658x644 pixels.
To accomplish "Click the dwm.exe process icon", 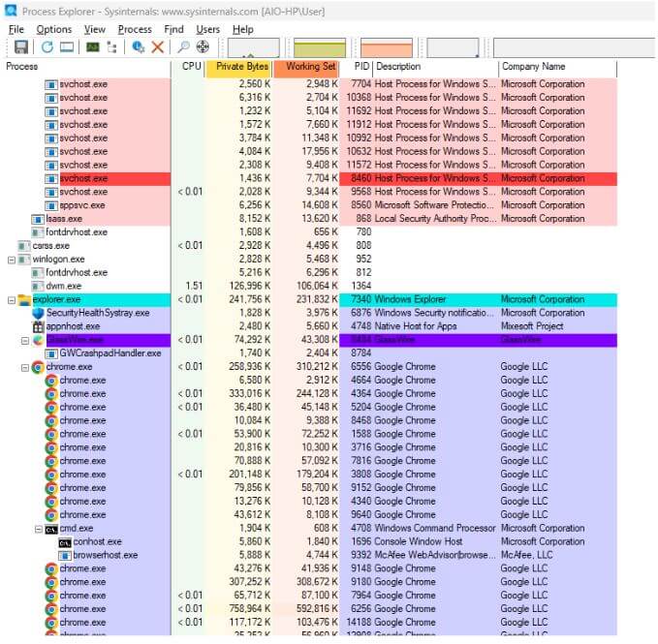I will (38, 287).
